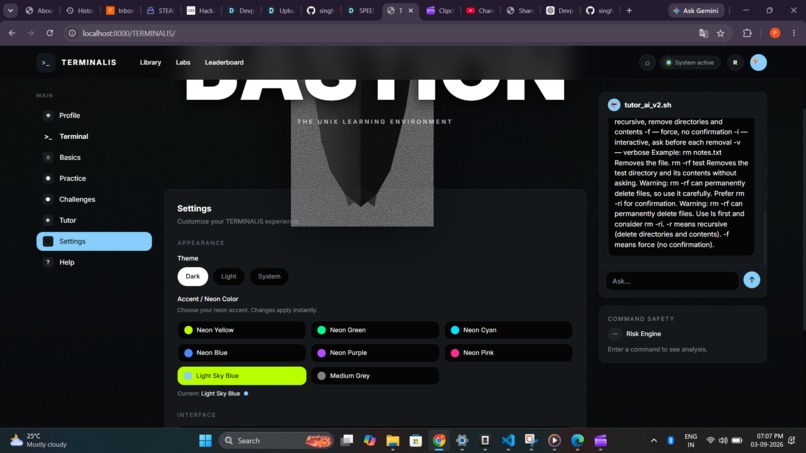Click the Risk Engine dash icon
This screenshot has height=453, width=806.
pyautogui.click(x=615, y=334)
